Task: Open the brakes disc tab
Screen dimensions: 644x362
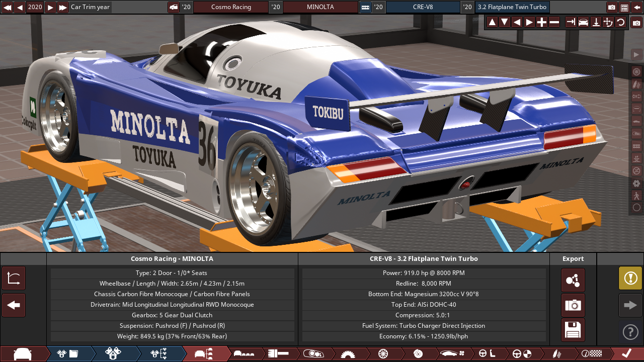Action: pyautogui.click(x=418, y=354)
